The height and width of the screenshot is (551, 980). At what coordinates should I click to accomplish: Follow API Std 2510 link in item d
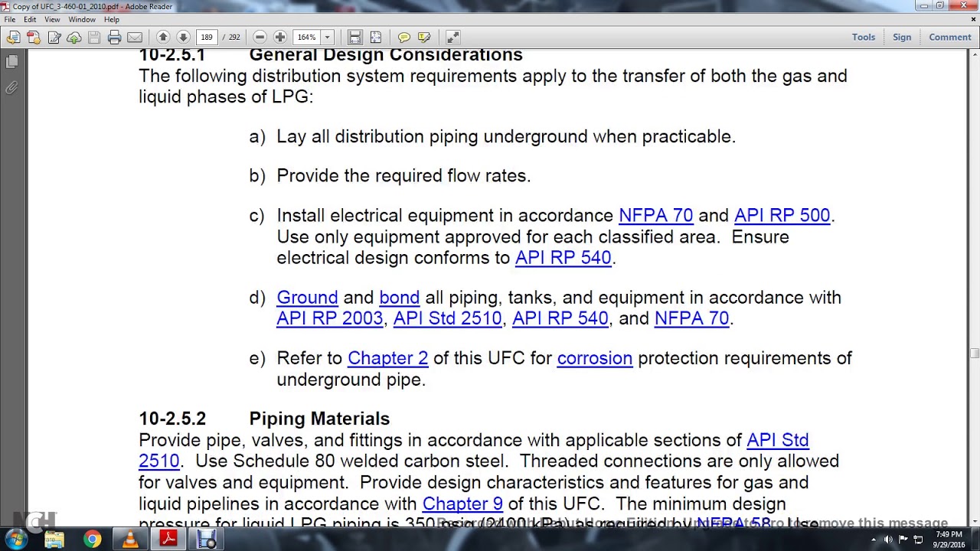tap(447, 318)
